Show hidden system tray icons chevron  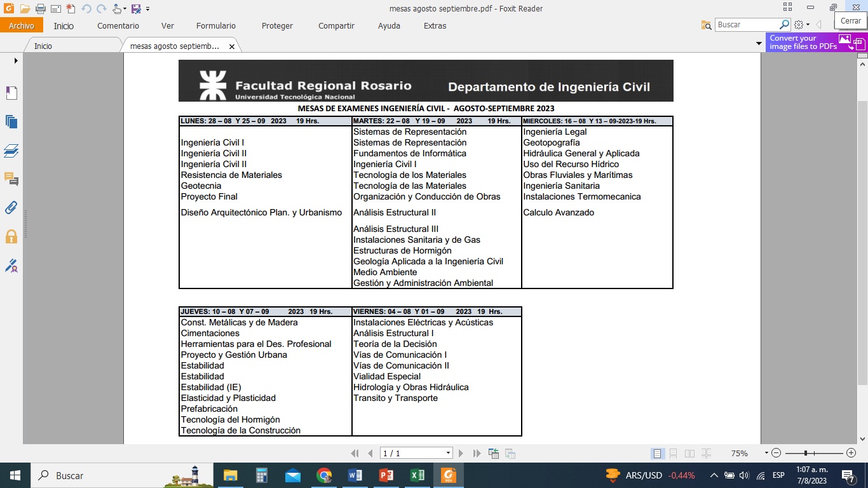714,475
